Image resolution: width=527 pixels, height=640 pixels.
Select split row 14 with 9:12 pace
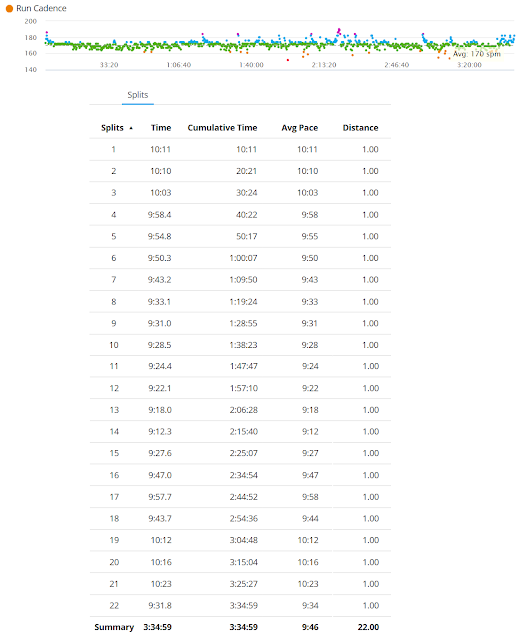pos(240,431)
